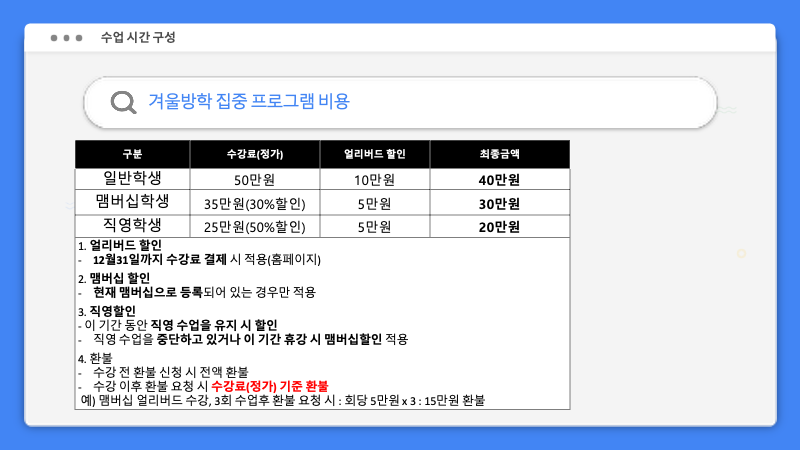Click the 4. 환불 section heading
This screenshot has width=800, height=450.
coord(96,358)
